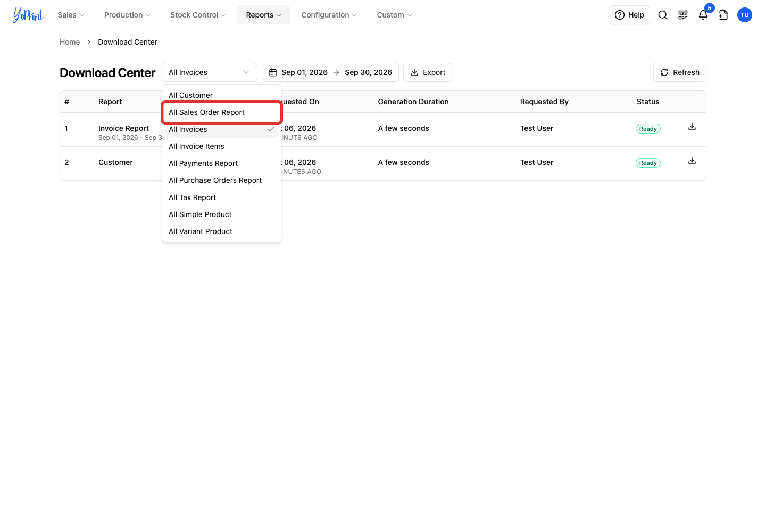The height and width of the screenshot is (532, 766).
Task: Open the search magnifier icon
Action: tap(663, 15)
